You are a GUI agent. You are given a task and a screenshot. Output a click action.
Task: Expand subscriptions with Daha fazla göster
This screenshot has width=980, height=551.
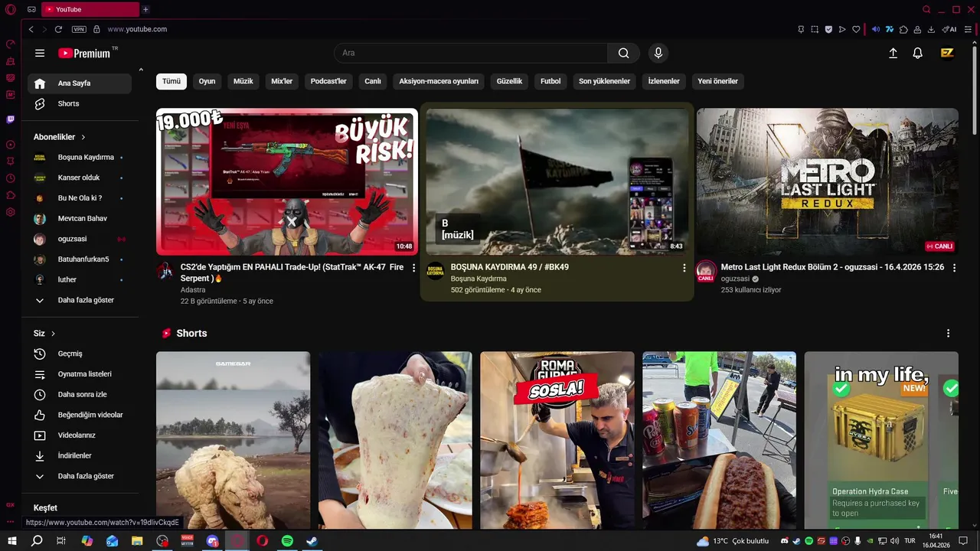[x=80, y=300]
